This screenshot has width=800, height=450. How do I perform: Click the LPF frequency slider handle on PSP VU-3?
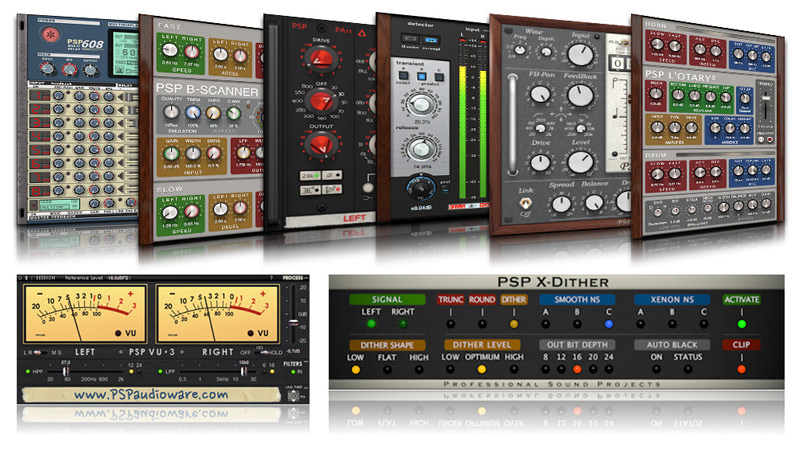point(244,371)
